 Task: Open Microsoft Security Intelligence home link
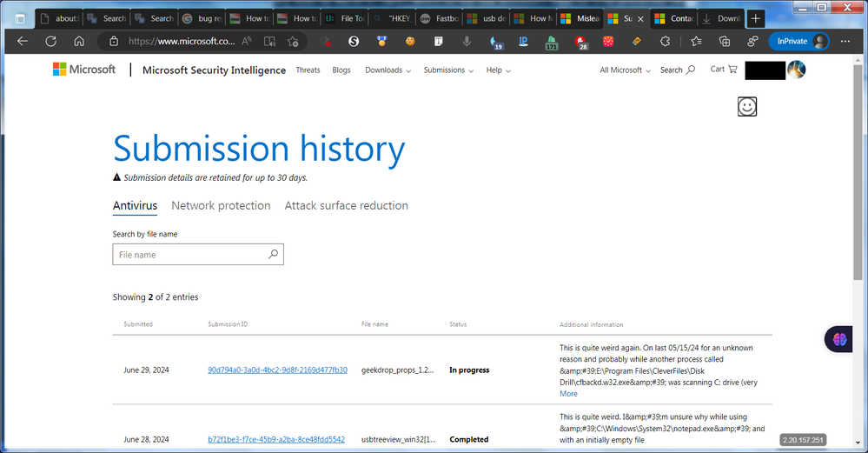pos(215,70)
